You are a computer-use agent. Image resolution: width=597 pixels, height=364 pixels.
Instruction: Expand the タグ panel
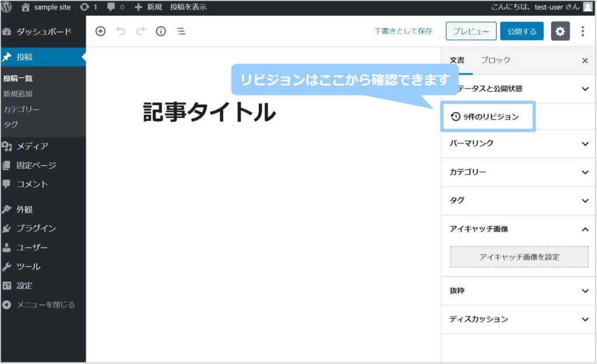517,200
